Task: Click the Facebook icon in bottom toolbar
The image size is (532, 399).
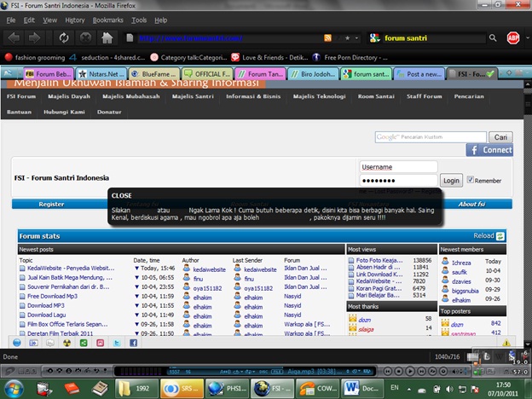Action: 133,343
